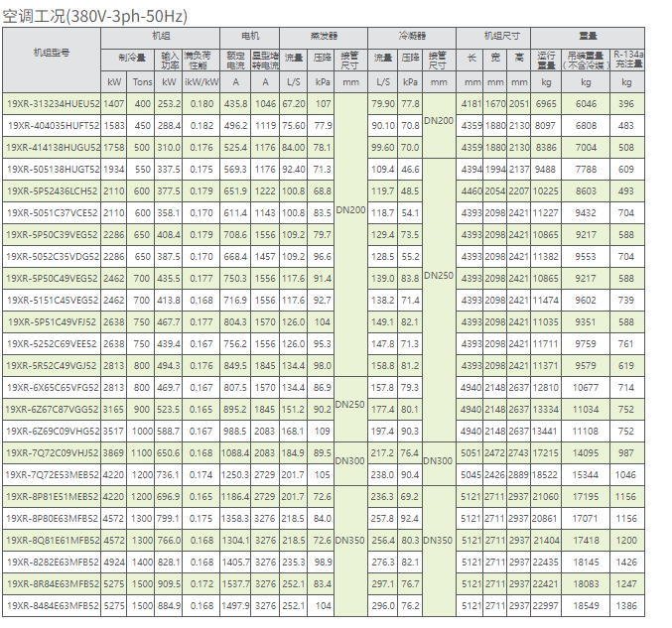Click the 机组尺寸 header cell
The width and height of the screenshot is (672, 628).
pyautogui.click(x=495, y=35)
